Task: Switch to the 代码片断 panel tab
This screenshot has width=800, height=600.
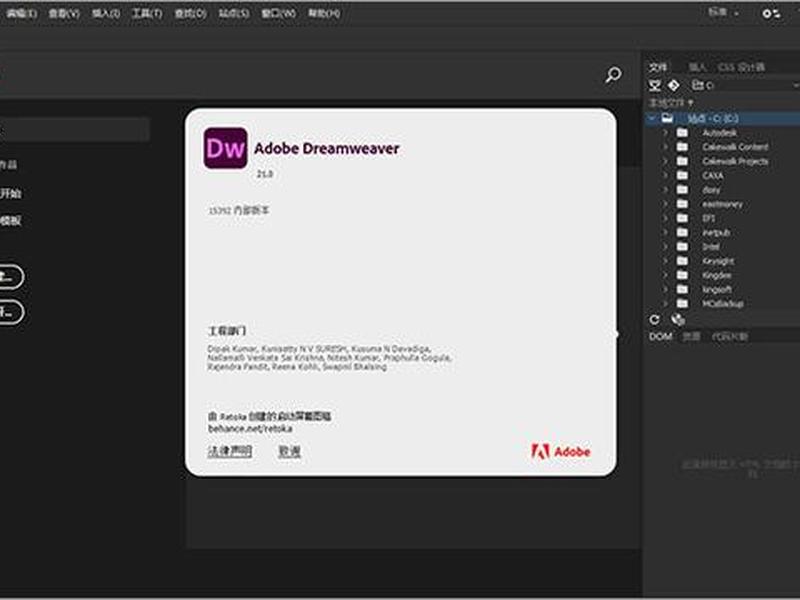Action: tap(730, 336)
